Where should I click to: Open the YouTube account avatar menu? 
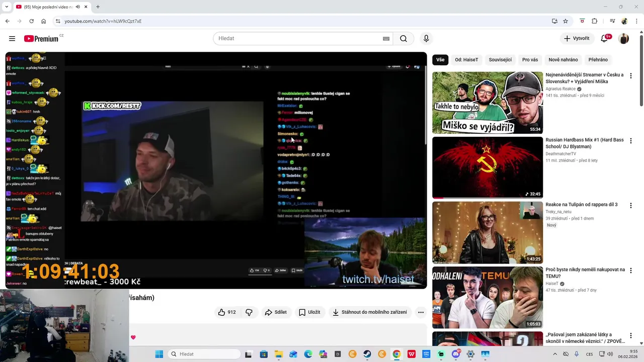tap(623, 39)
